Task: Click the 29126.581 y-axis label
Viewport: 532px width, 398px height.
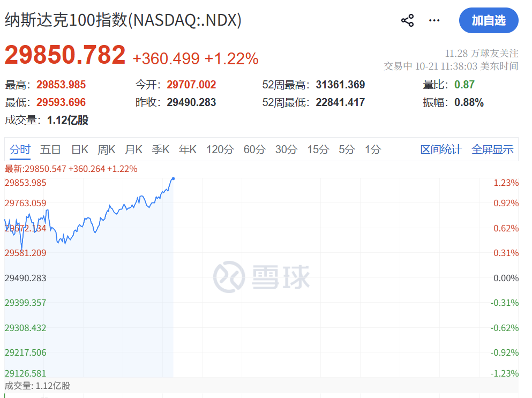Action: pos(25,373)
